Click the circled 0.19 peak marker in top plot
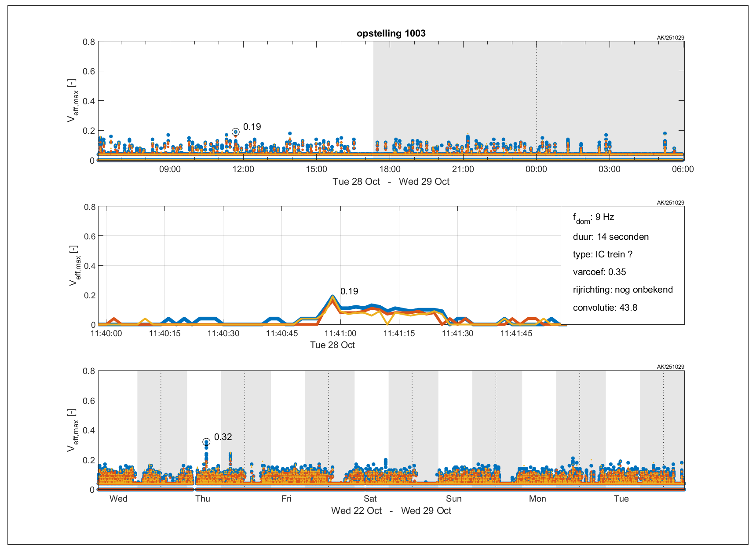This screenshot has height=550, width=756. 236,132
